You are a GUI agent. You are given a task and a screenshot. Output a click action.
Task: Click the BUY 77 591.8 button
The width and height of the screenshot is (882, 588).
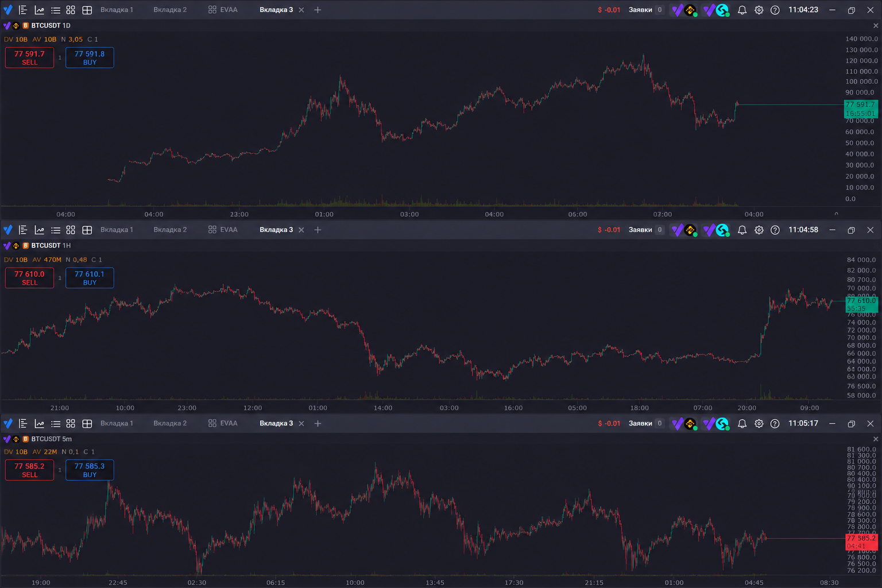[90, 57]
